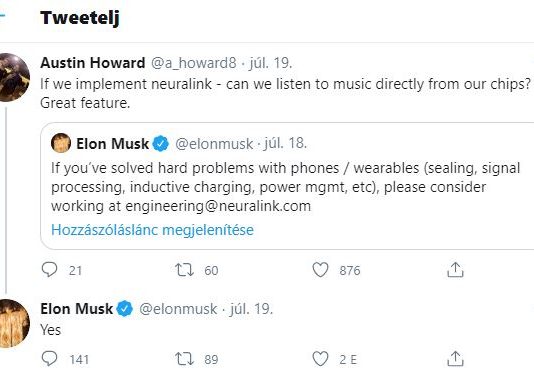Like Elon Musk's "Yes" reply
534x378 pixels.
click(320, 359)
